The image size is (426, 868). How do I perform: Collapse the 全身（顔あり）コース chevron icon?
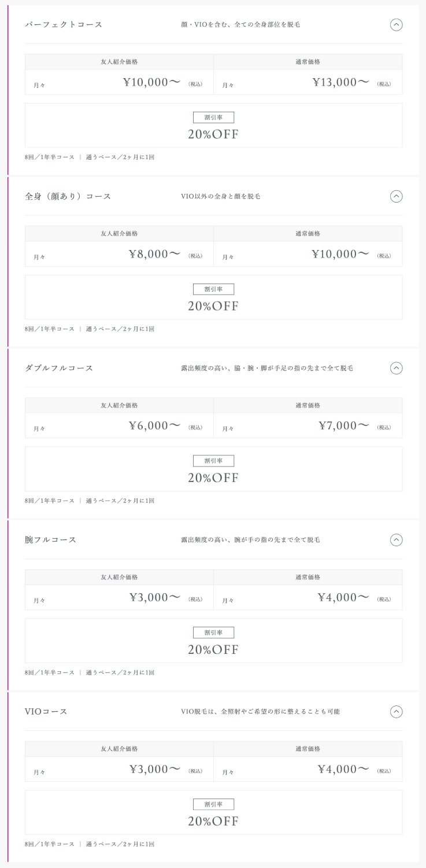396,196
